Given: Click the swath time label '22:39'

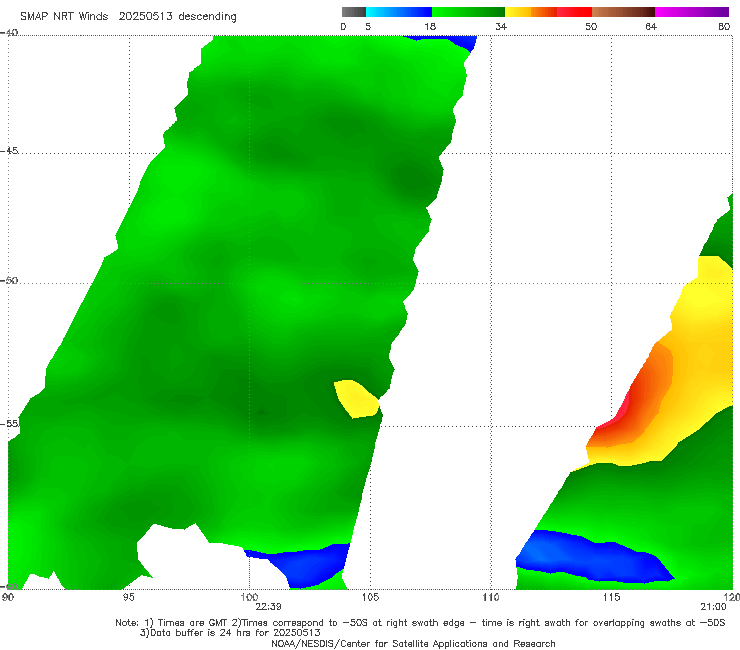Looking at the screenshot, I should [x=268, y=607].
